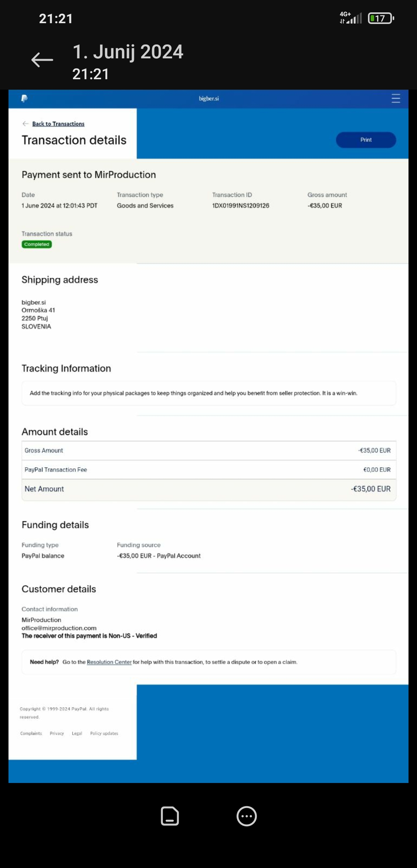
Task: Open the Privacy footer link
Action: click(57, 733)
